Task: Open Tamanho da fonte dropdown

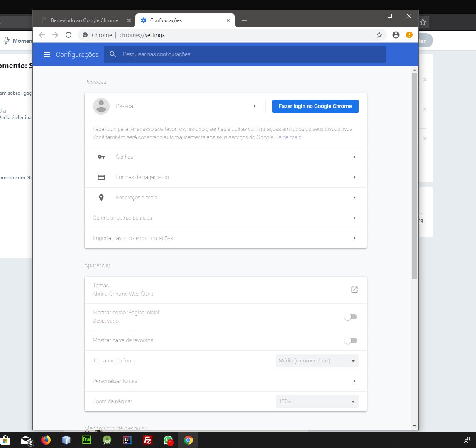Action: (317, 361)
